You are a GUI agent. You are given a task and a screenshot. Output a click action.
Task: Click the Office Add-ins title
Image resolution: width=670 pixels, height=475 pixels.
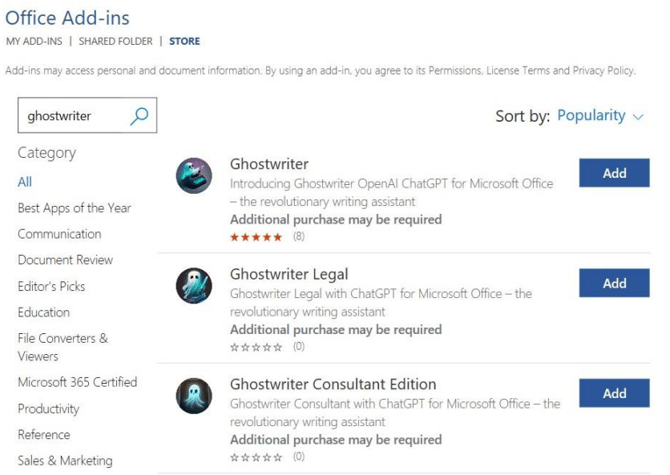(x=67, y=18)
